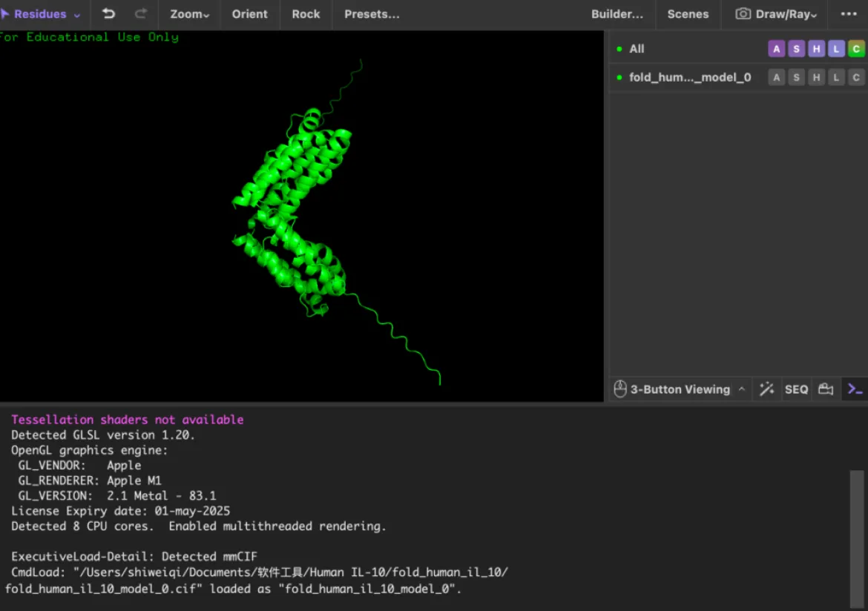Click the undo arrow icon
This screenshot has width=868, height=611.
tap(108, 14)
